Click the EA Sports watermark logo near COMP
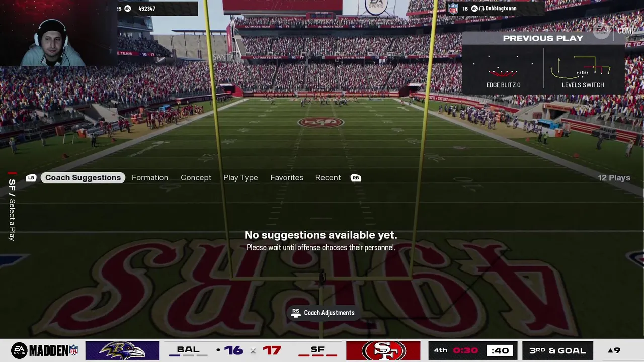Image resolution: width=644 pixels, height=362 pixels. 602,31
